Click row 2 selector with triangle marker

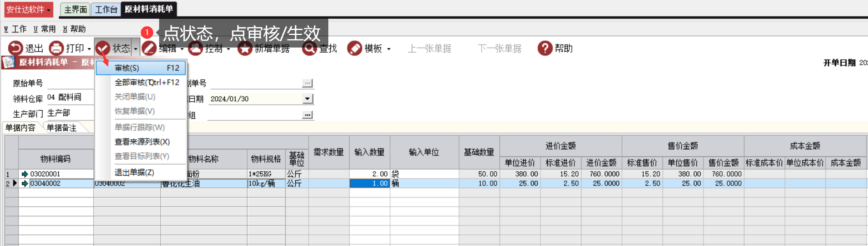[x=11, y=183]
